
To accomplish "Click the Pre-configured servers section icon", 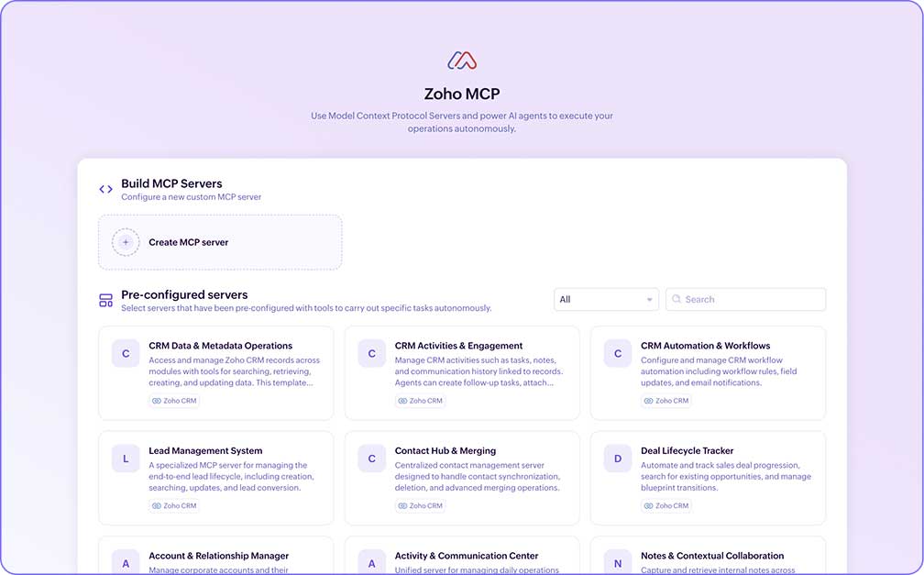I will click(x=105, y=299).
